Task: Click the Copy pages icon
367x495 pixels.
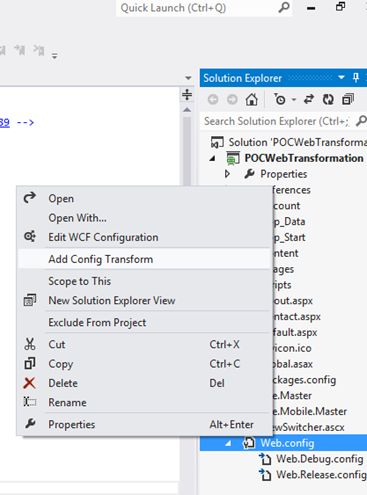Action: (30, 363)
